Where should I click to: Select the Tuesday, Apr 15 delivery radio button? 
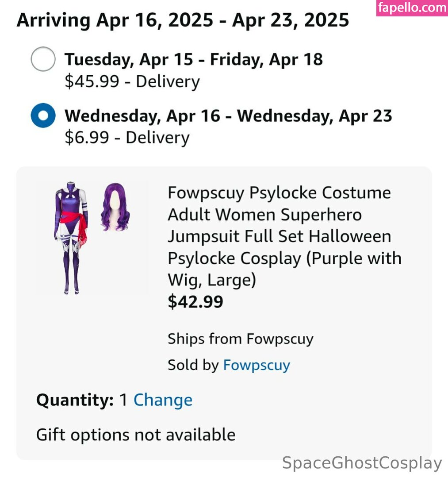coord(43,59)
